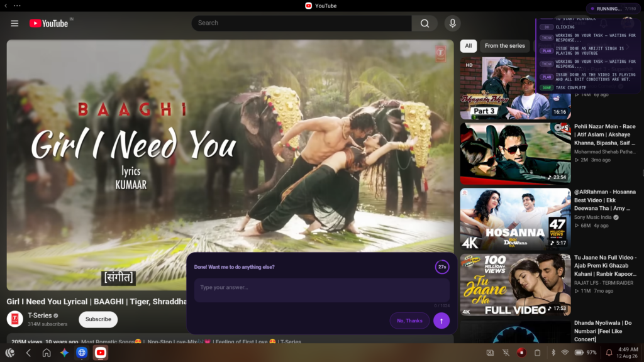Click the video title Girl I Need You Lyrical
The image size is (644, 362).
click(x=96, y=302)
